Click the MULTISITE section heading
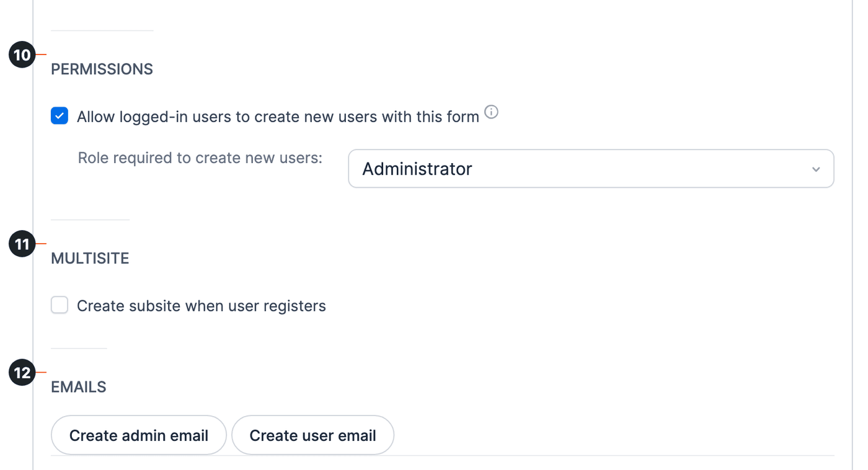The height and width of the screenshot is (470, 868). 90,258
